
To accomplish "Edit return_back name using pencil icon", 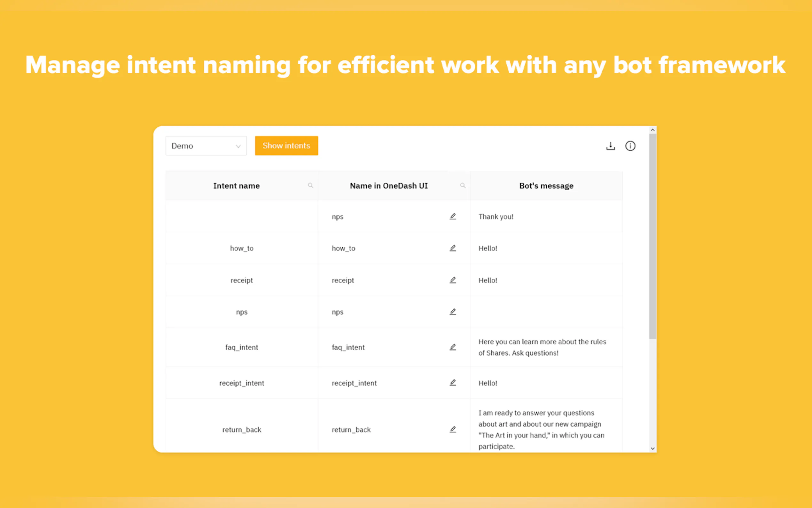I will pos(452,429).
